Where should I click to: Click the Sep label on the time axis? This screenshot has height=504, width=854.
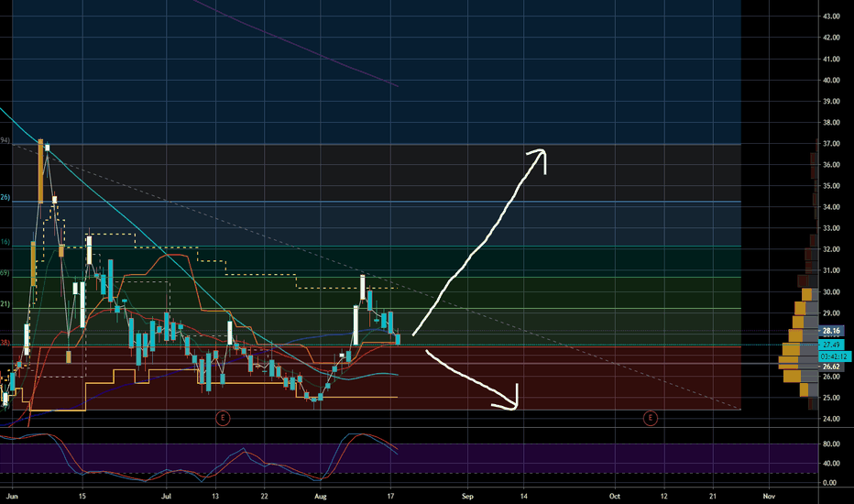click(467, 497)
